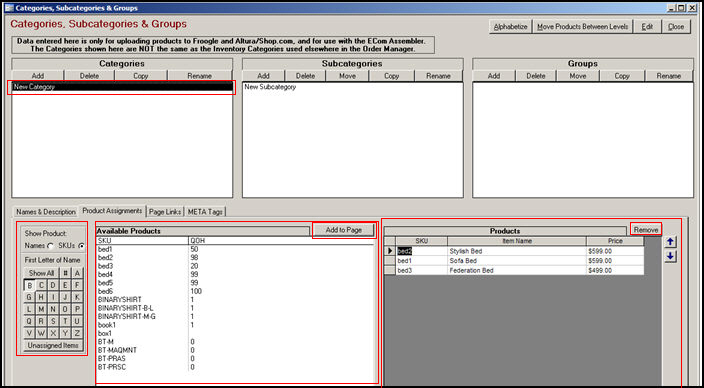Click the Remove button

point(646,229)
